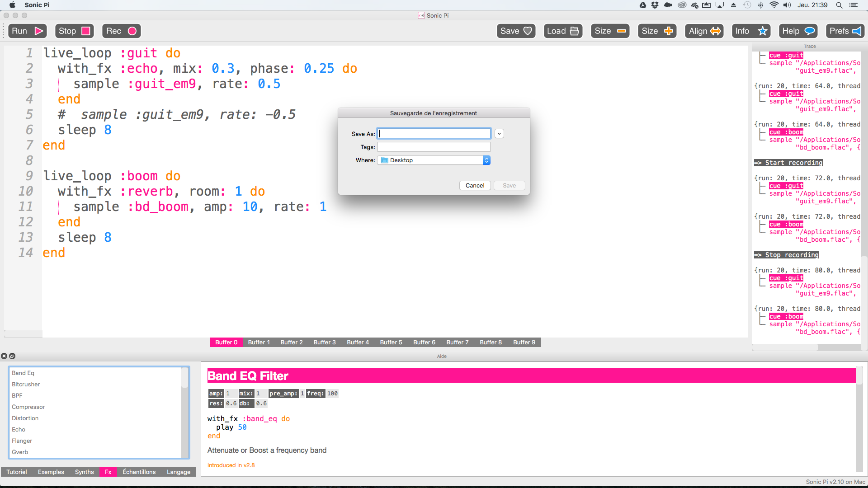Open the Wi-Fi status menu
The height and width of the screenshot is (488, 868).
point(774,5)
